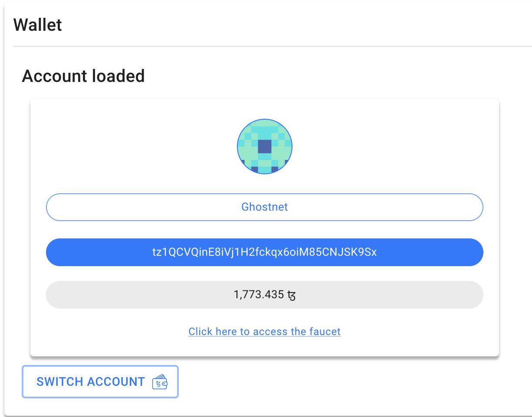The width and height of the screenshot is (532, 417).
Task: Click the Account loaded heading
Action: [x=83, y=76]
